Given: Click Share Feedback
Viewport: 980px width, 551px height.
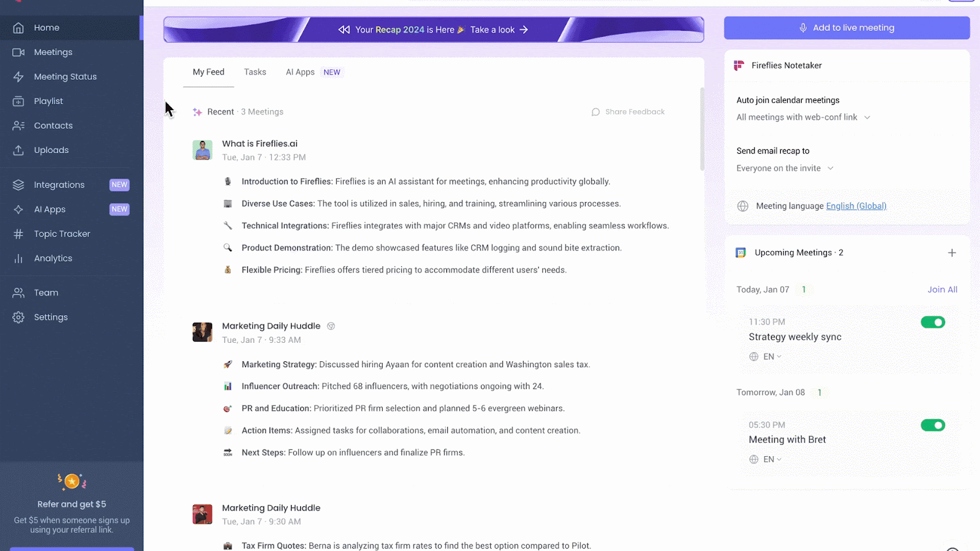Looking at the screenshot, I should 628,112.
